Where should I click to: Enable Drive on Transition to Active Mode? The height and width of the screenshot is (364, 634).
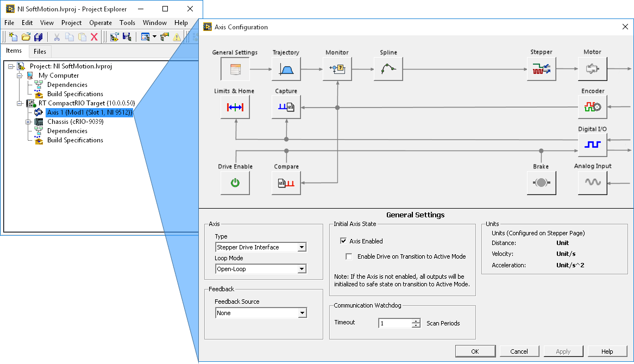coord(349,256)
